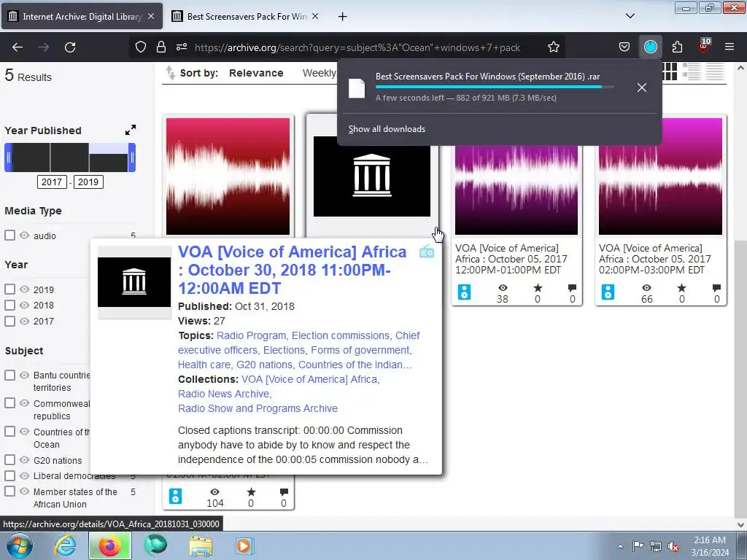The width and height of the screenshot is (747, 560).
Task: Open the Radio News Archive collection link
Action: coord(223,394)
